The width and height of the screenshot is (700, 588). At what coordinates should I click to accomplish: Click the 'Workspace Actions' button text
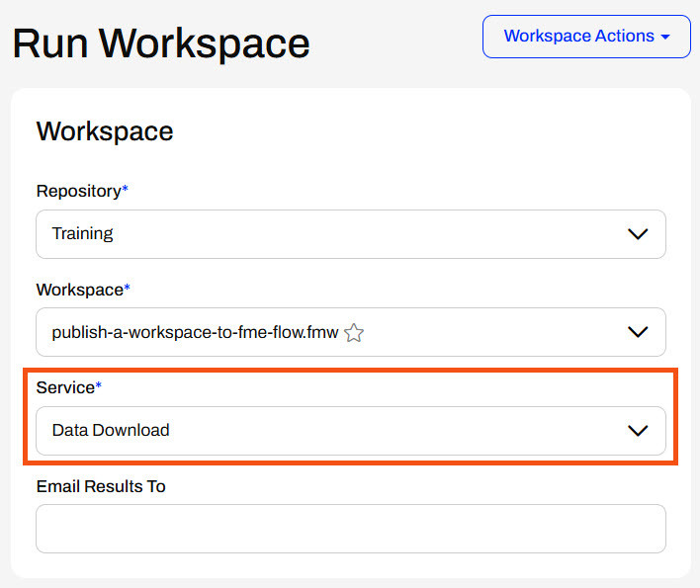tap(578, 37)
